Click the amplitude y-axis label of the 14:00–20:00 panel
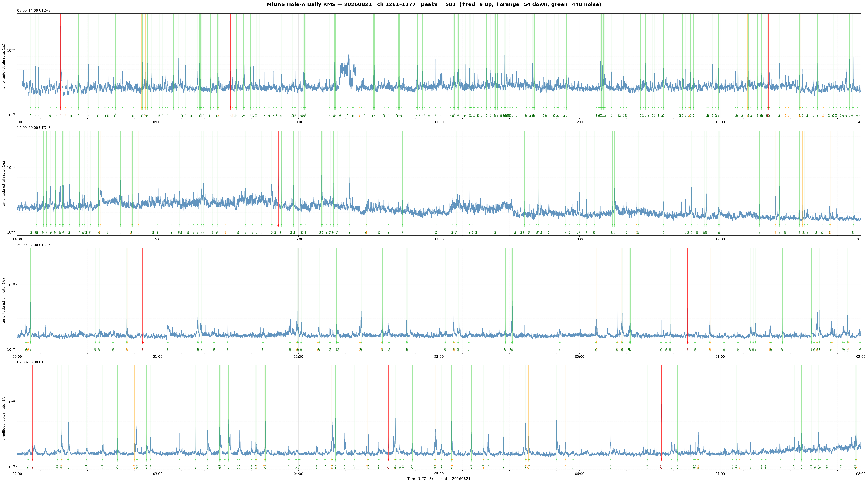The height and width of the screenshot is (483, 868). pos(4,183)
